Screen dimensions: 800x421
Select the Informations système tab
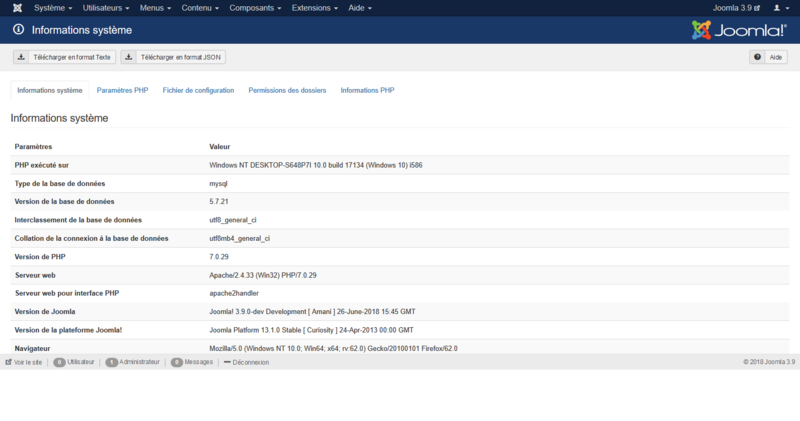49,90
